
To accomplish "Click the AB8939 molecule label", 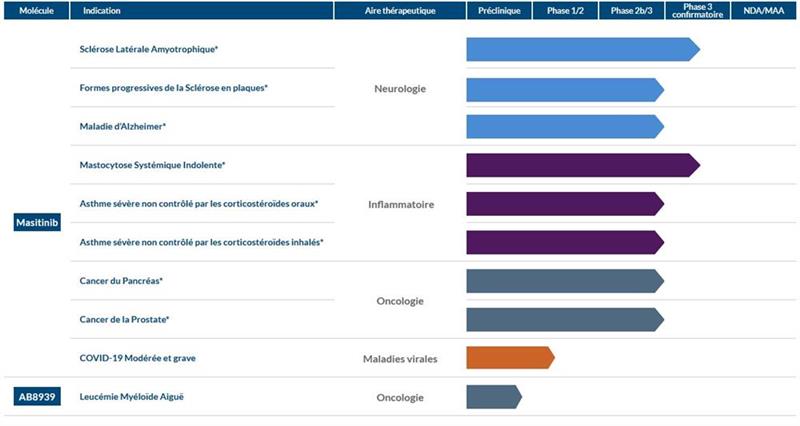I will [38, 397].
